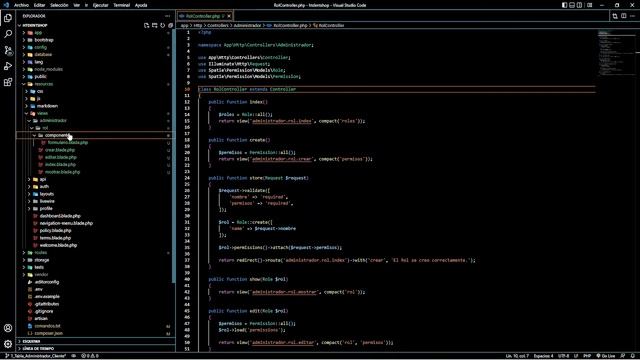The width and height of the screenshot is (640, 360).
Task: Refresh the explorer file tree
Action: pos(162,25)
